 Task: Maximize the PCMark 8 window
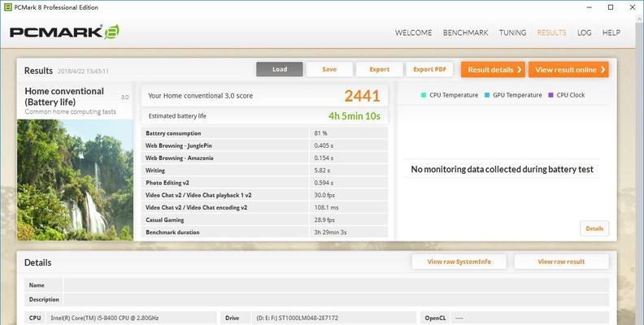coord(611,7)
